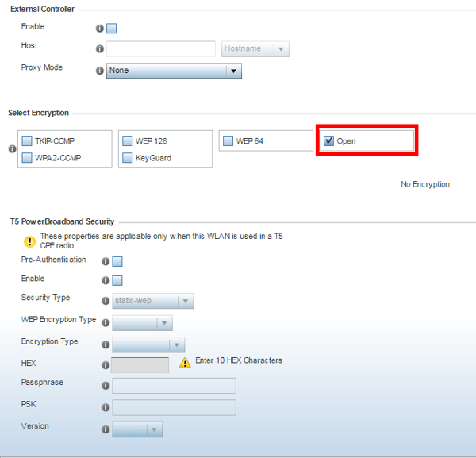
Task: Uncheck the Open encryption checkbox
Action: click(x=329, y=141)
